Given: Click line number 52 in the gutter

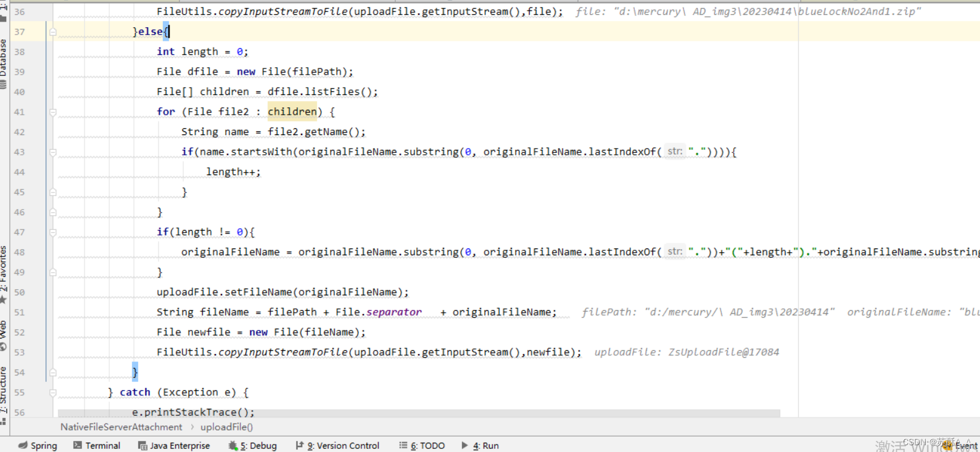Looking at the screenshot, I should coord(20,332).
